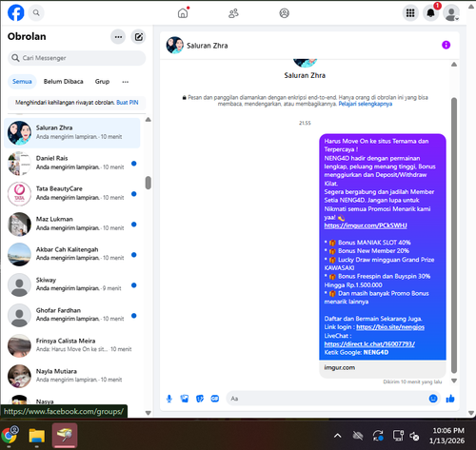Screen dimensions: 476x450
Task: Open File Explorer from the taskbar
Action: pyautogui.click(x=37, y=435)
